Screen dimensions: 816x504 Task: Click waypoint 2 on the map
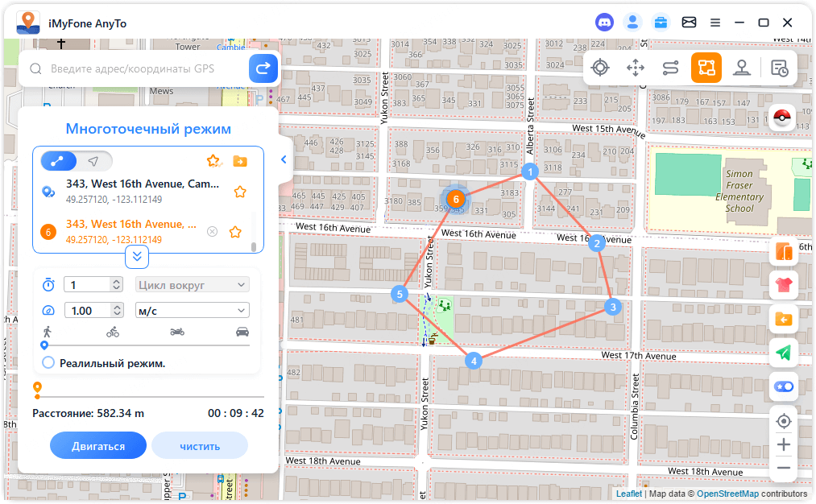click(x=597, y=243)
